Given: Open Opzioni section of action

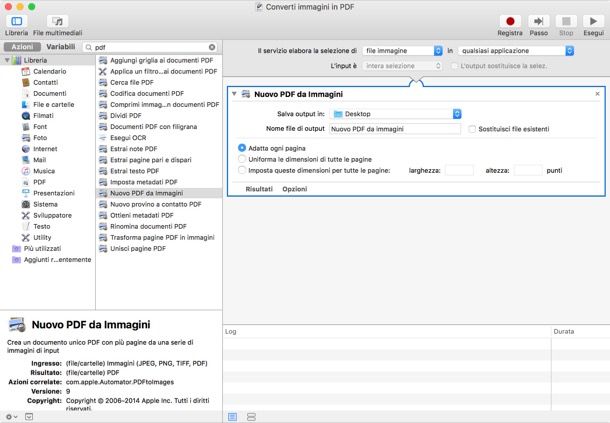Looking at the screenshot, I should (294, 189).
